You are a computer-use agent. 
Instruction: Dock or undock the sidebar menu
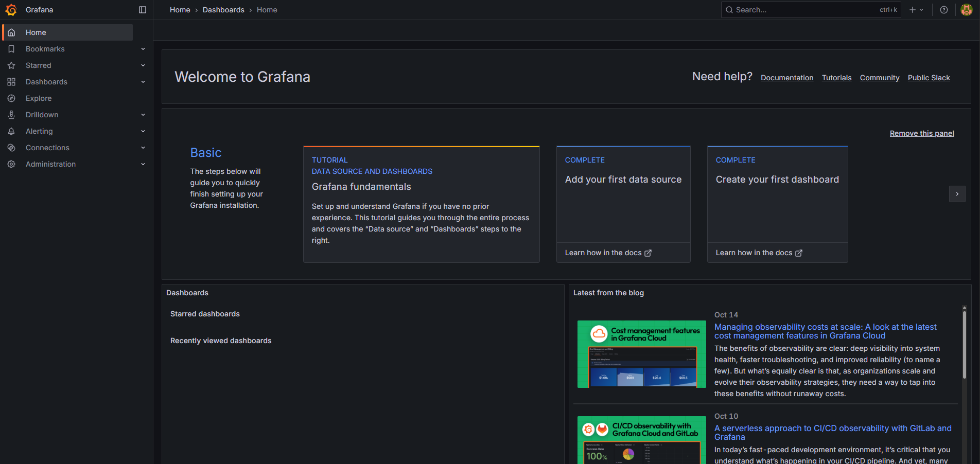(x=143, y=10)
